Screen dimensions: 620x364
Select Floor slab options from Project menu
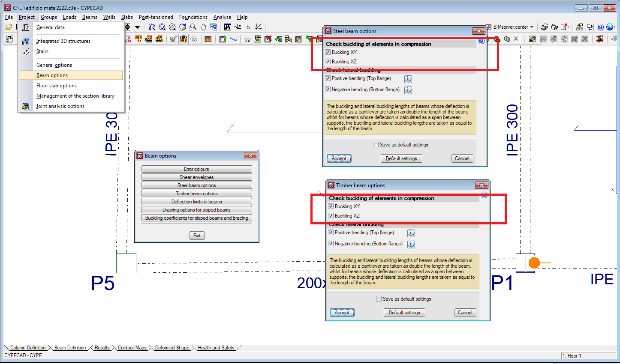(56, 86)
